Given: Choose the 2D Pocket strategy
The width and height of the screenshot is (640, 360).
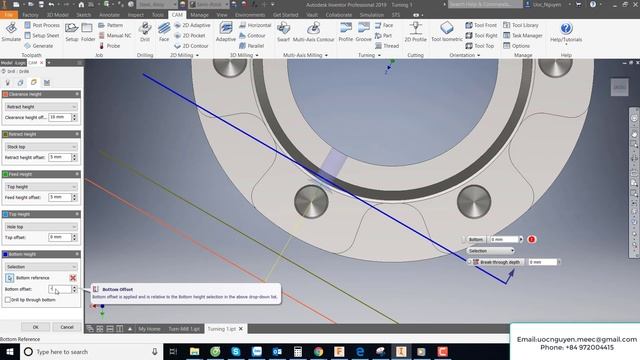Looking at the screenshot, I should point(190,36).
